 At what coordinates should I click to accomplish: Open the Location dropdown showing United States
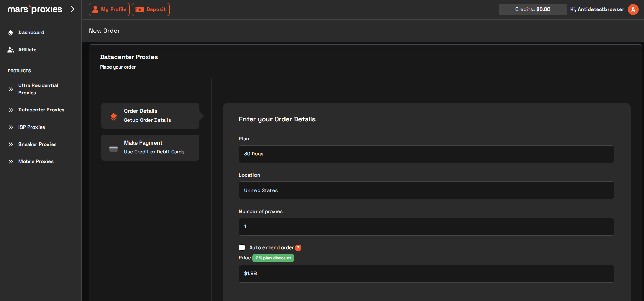(x=426, y=190)
